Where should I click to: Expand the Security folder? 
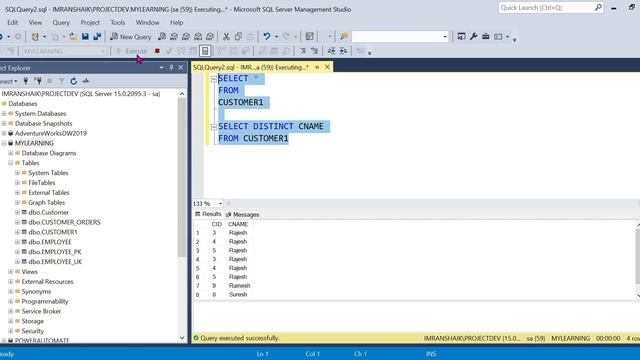click(x=11, y=331)
